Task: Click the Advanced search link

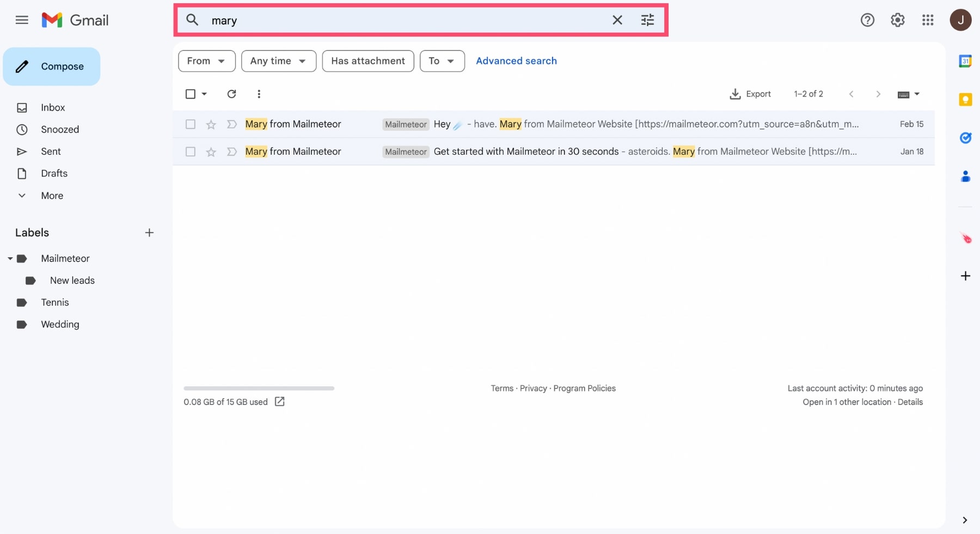Action: coord(516,61)
